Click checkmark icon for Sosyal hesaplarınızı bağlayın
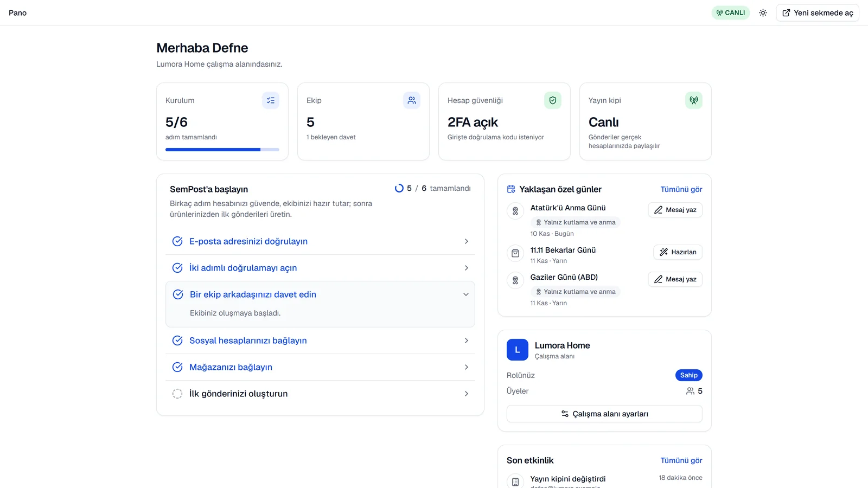This screenshot has height=488, width=868. point(177,341)
